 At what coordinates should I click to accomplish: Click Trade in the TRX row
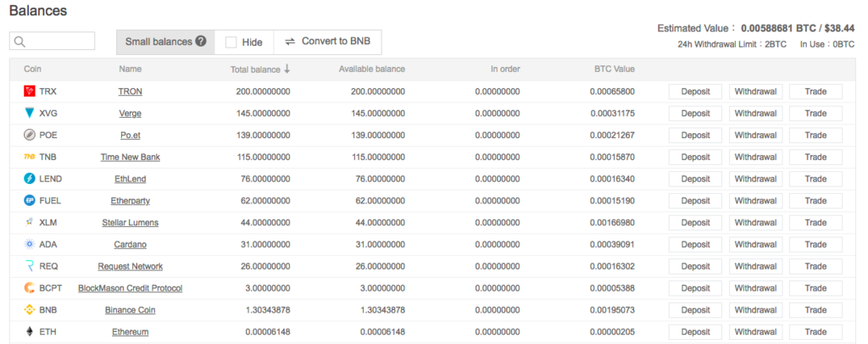pos(815,92)
